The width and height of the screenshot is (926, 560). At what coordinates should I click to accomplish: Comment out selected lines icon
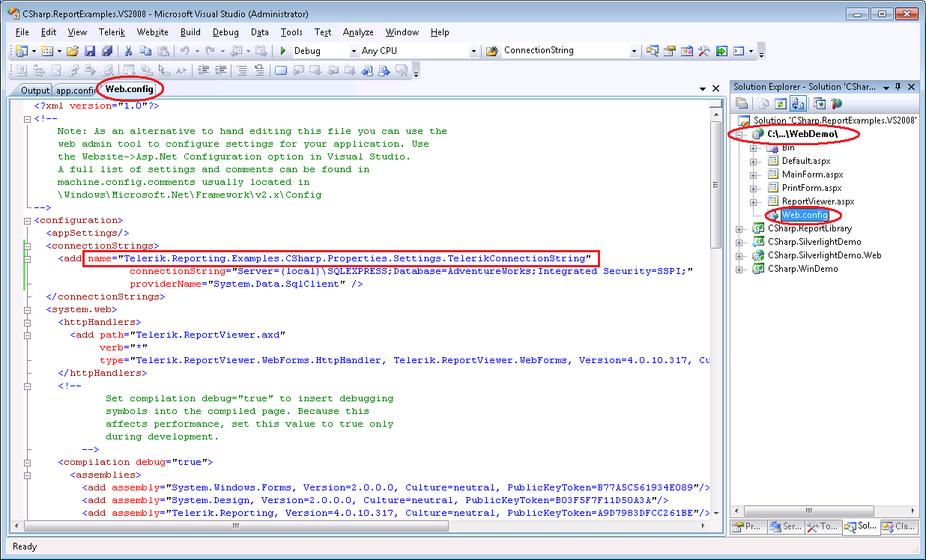tap(242, 70)
